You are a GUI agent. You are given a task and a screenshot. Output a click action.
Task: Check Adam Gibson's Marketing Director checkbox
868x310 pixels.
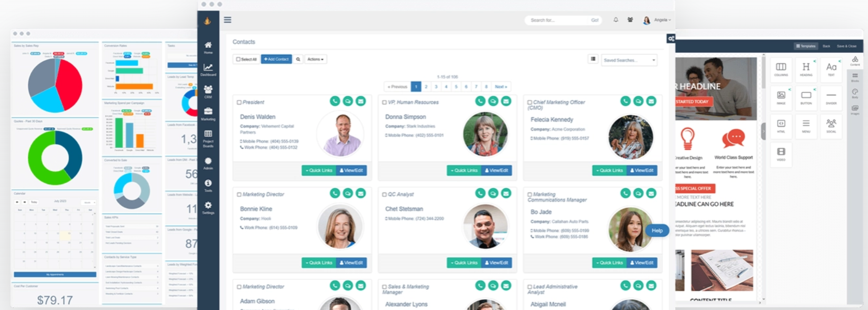(239, 287)
